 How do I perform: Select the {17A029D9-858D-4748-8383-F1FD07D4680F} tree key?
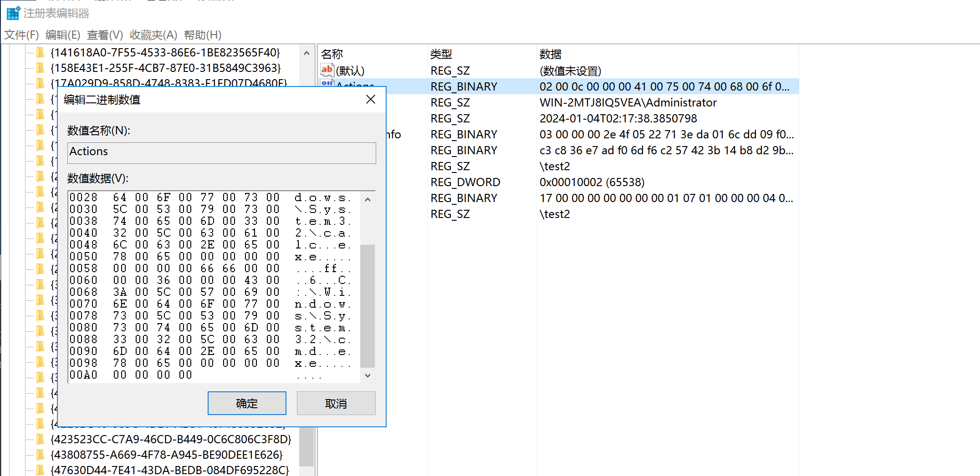coord(168,83)
